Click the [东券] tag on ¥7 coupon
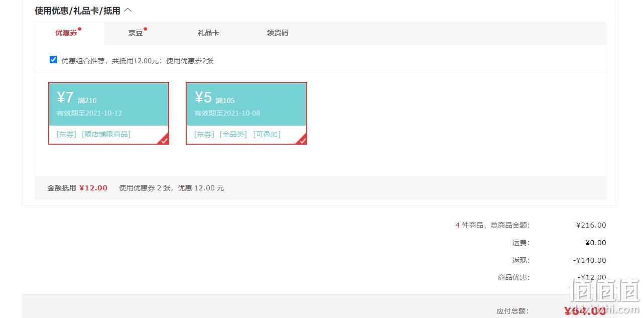The width and height of the screenshot is (644, 318). (67, 134)
